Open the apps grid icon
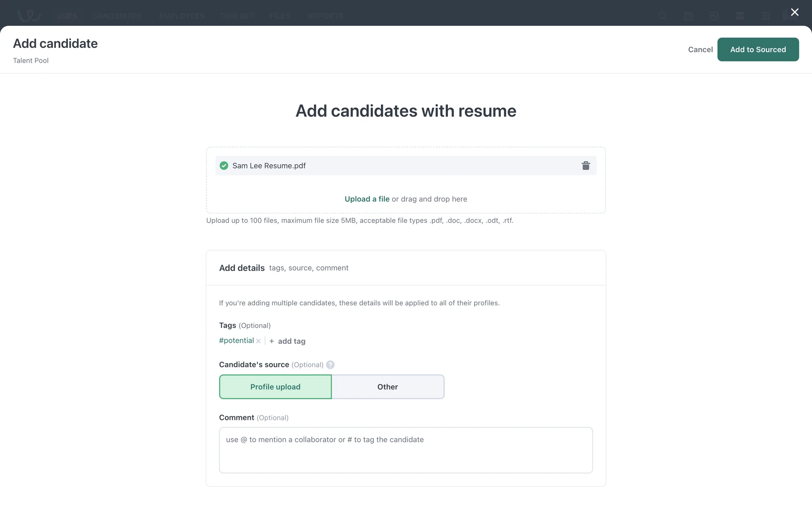 765,16
